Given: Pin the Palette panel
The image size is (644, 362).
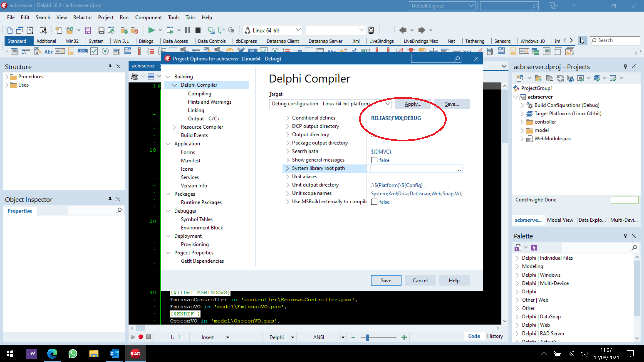Looking at the screenshot, I should coord(625,236).
